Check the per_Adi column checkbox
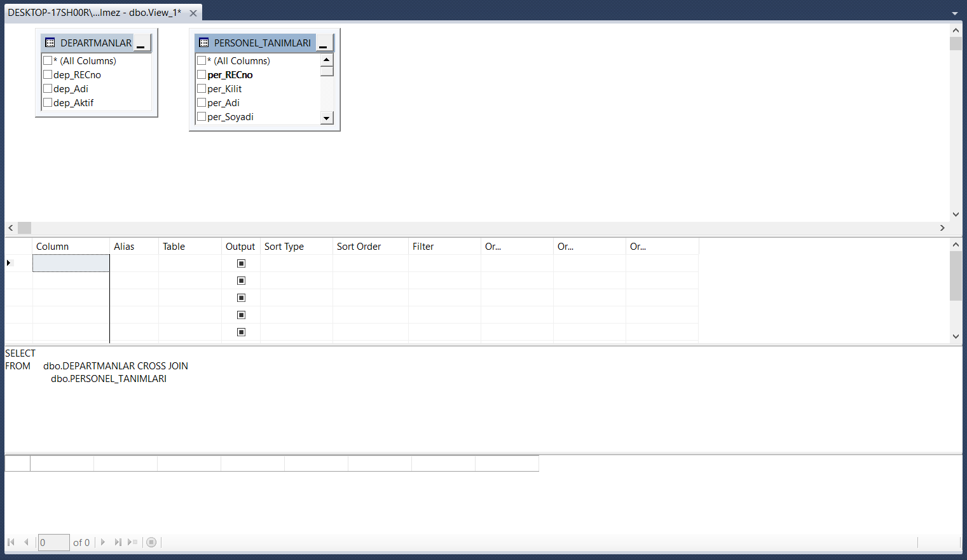This screenshot has width=967, height=560. [202, 102]
